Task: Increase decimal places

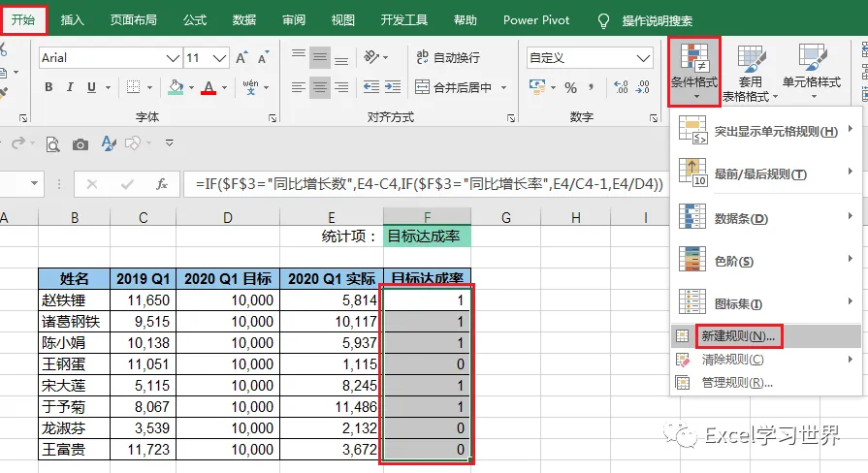Action: click(x=621, y=87)
